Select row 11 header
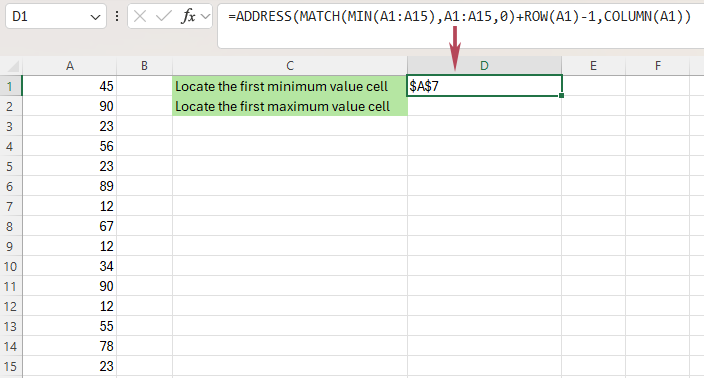Screen dimensions: 704x378 11,286
